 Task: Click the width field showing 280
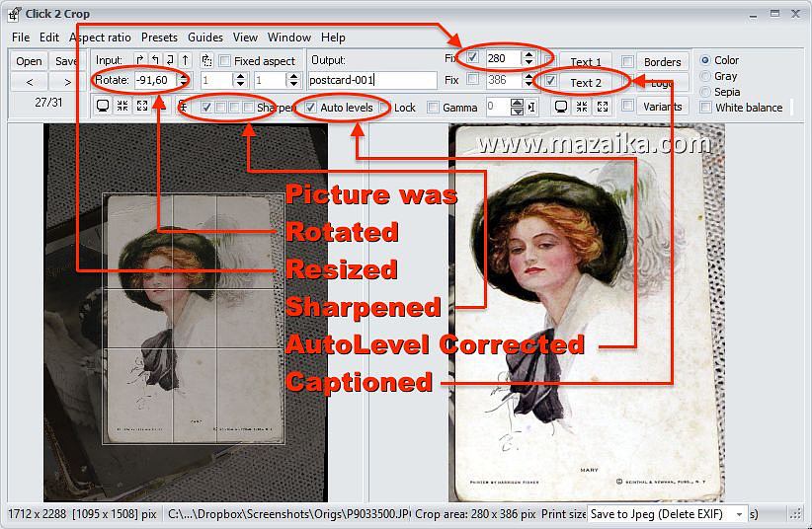click(504, 58)
